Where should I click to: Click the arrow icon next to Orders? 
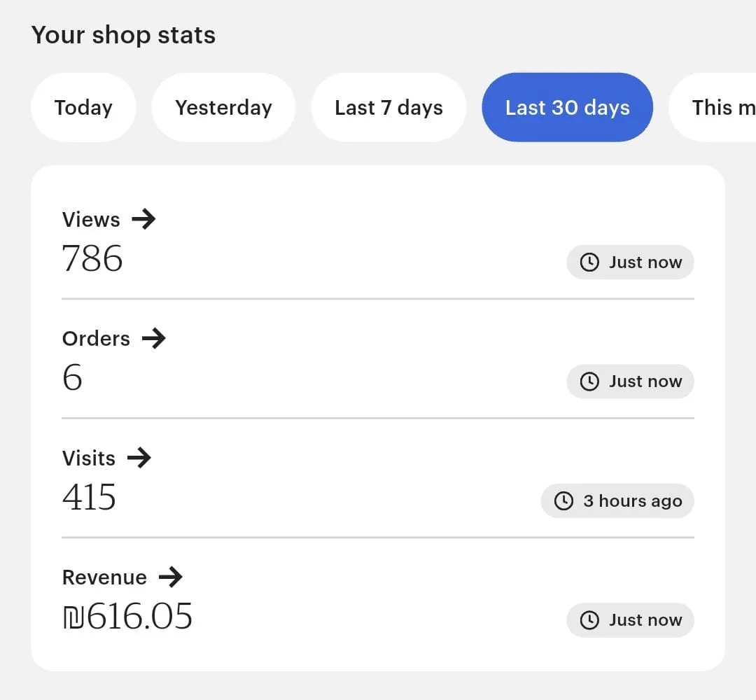(153, 339)
